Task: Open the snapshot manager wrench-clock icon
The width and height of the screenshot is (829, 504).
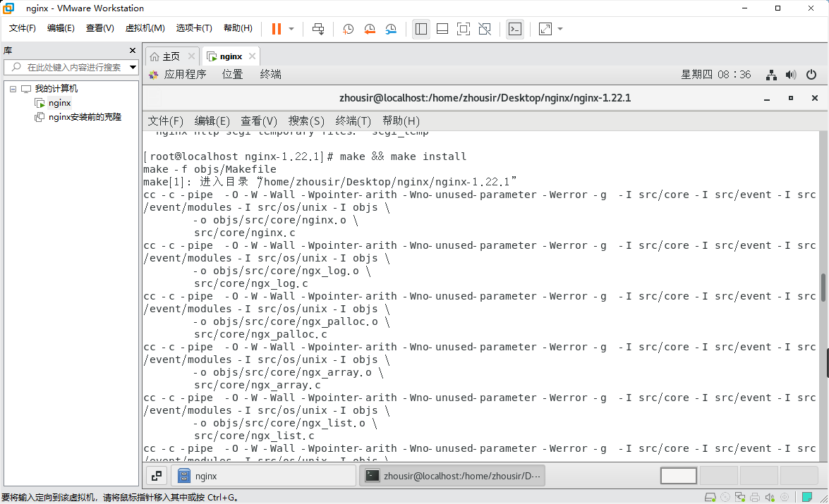Action: [x=392, y=29]
